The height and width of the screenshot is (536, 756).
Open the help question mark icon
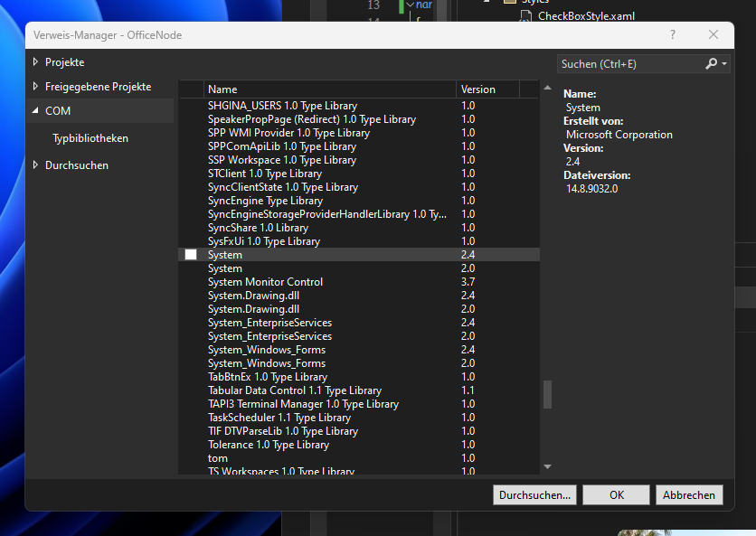pos(673,34)
